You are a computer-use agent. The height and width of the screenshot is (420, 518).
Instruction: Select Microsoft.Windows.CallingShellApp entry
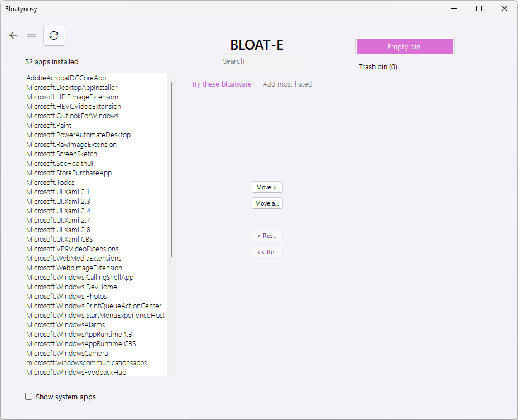pyautogui.click(x=96, y=277)
